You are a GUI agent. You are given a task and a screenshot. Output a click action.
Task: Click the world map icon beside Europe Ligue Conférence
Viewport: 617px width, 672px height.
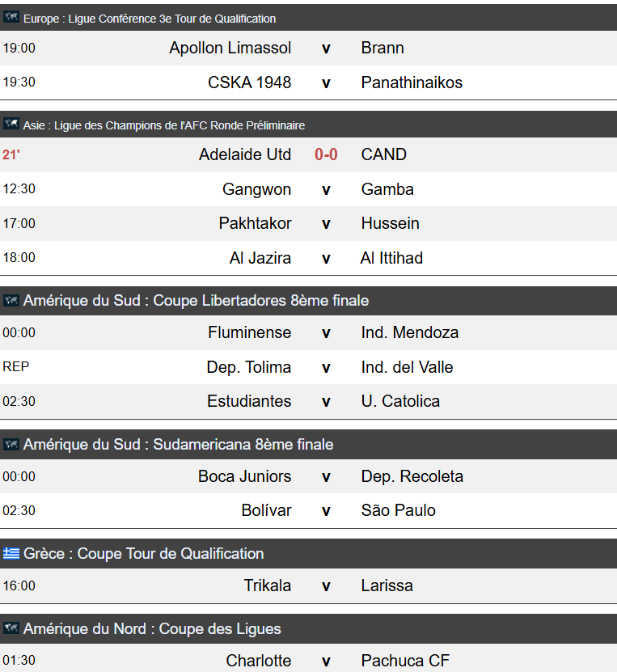(11, 17)
